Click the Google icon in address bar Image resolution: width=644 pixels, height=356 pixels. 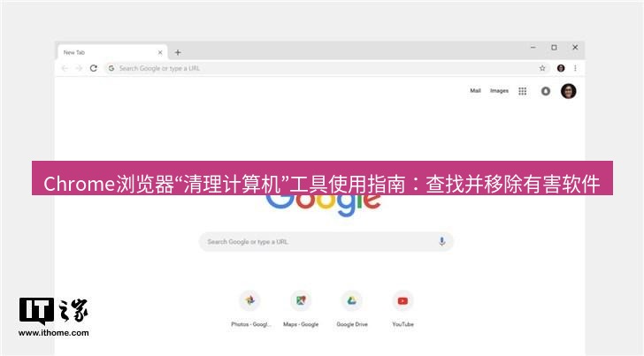(x=111, y=68)
